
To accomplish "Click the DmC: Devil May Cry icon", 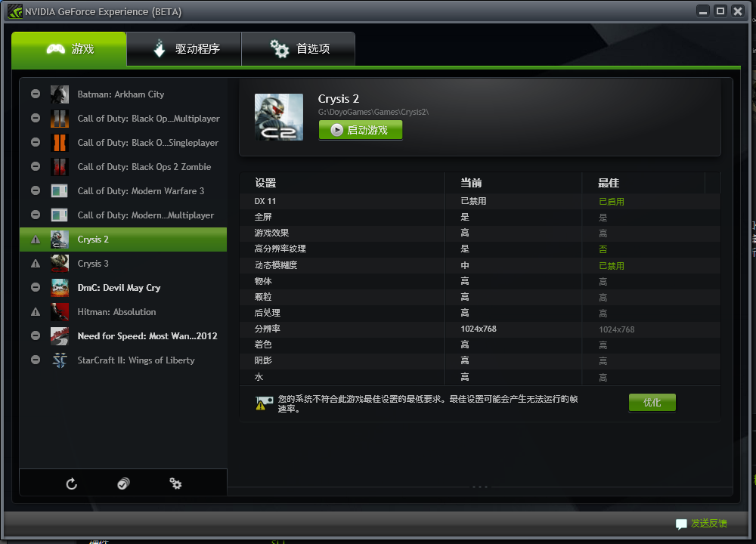I will click(60, 288).
